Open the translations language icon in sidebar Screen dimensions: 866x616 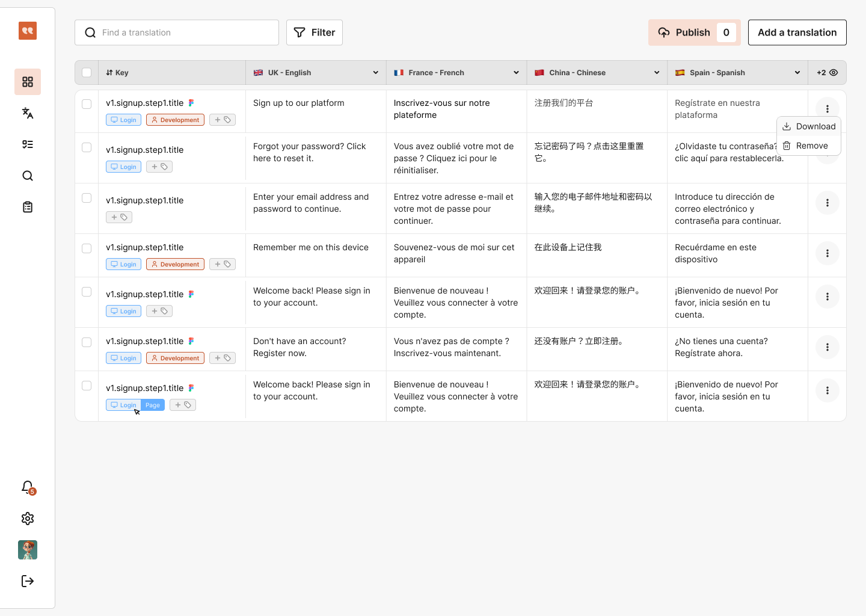click(x=28, y=113)
